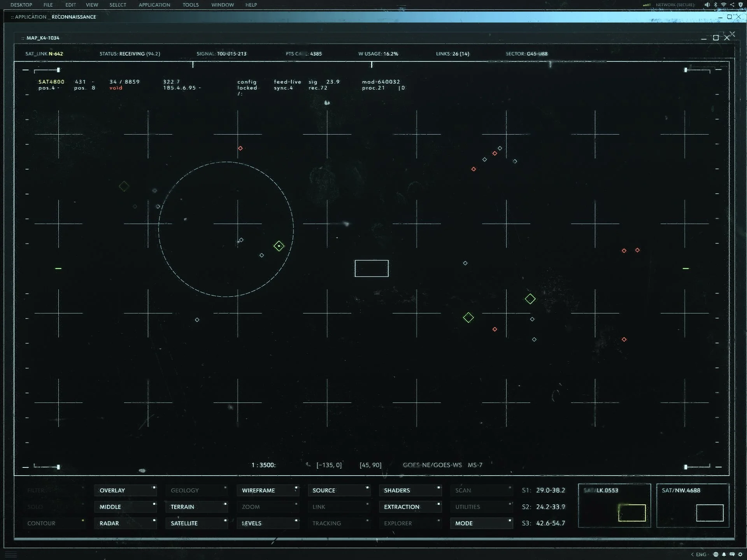Open notifications bell icon in bottom bar
Image resolution: width=747 pixels, height=560 pixels.
[724, 554]
